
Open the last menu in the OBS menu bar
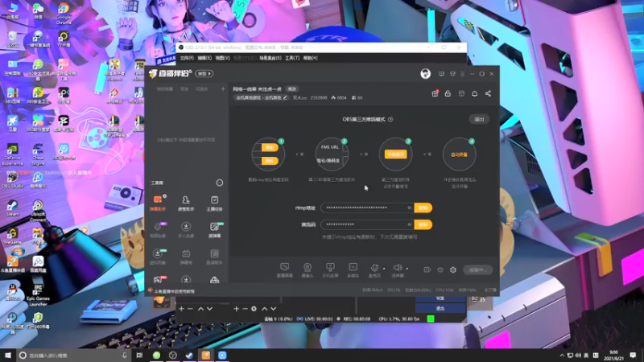(x=311, y=58)
